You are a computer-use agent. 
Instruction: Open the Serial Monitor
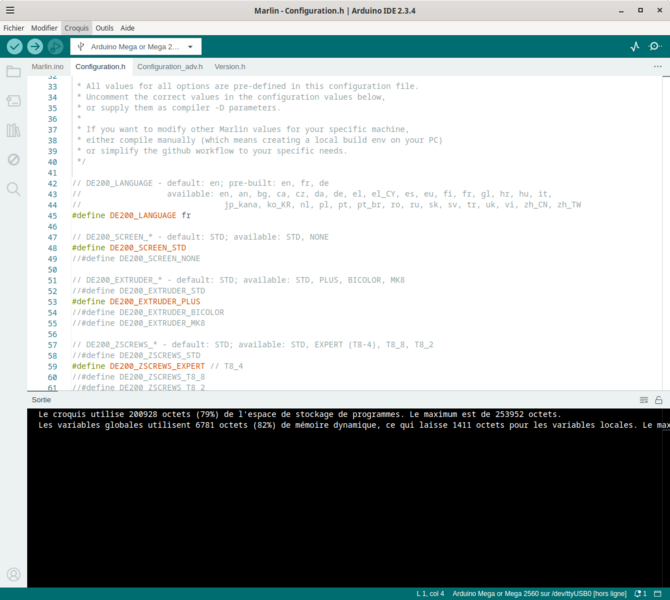pyautogui.click(x=655, y=46)
